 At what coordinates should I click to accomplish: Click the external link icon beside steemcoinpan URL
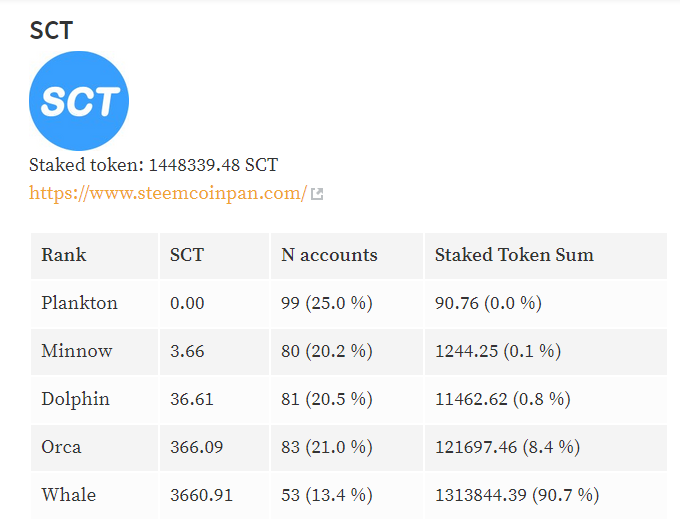pos(317,194)
